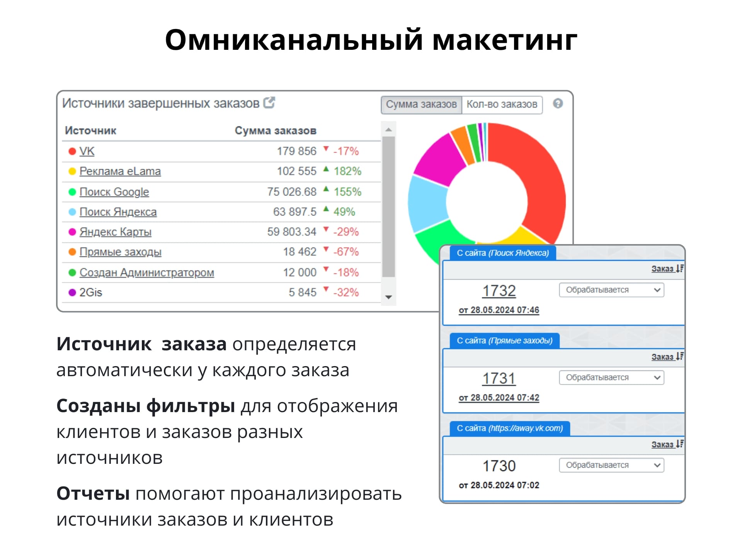Select the С сайта (Поиск Яндекса) tab
Screen dimensions: 742x560
[503, 253]
